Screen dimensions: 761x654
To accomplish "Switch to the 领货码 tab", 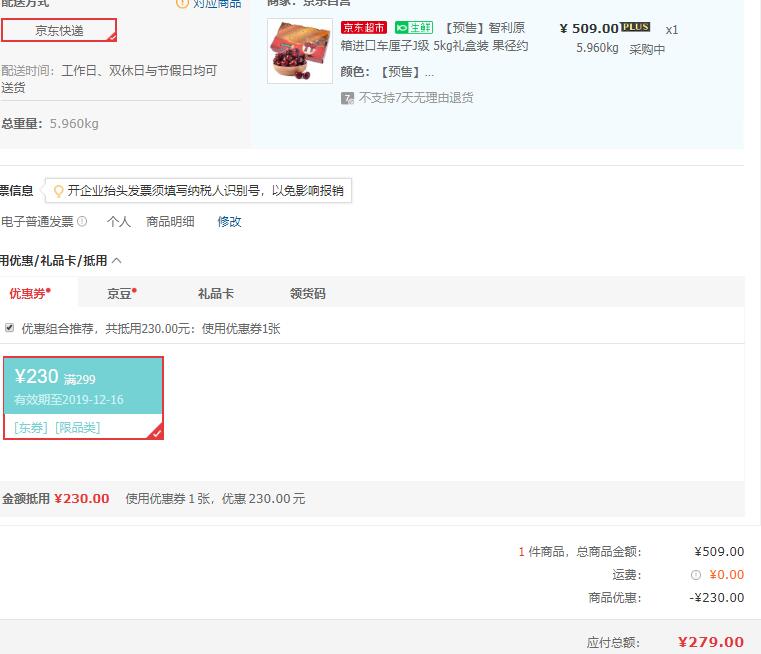I will 308,294.
